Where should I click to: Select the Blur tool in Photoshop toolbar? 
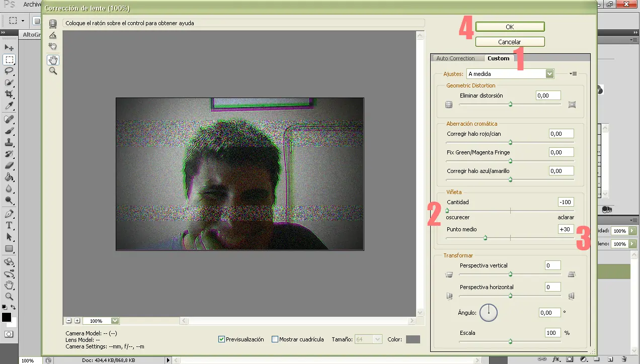(x=9, y=189)
